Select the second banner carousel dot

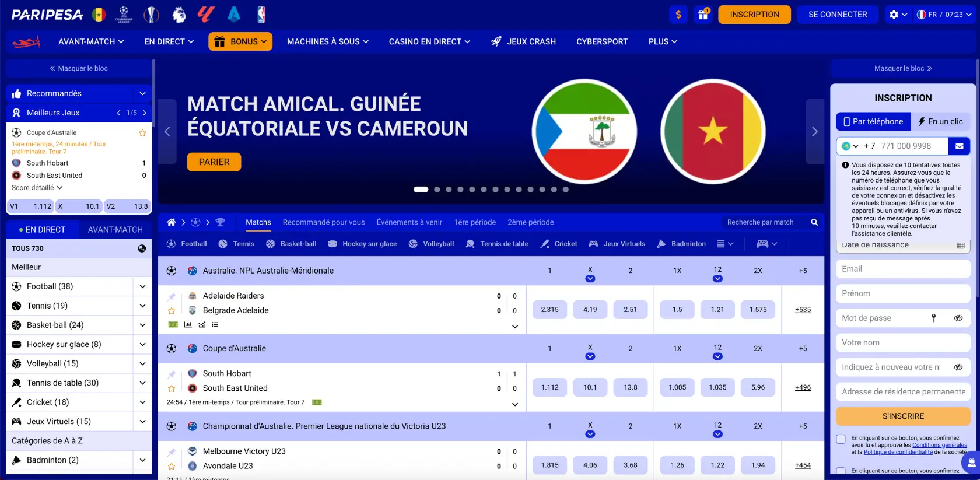437,190
